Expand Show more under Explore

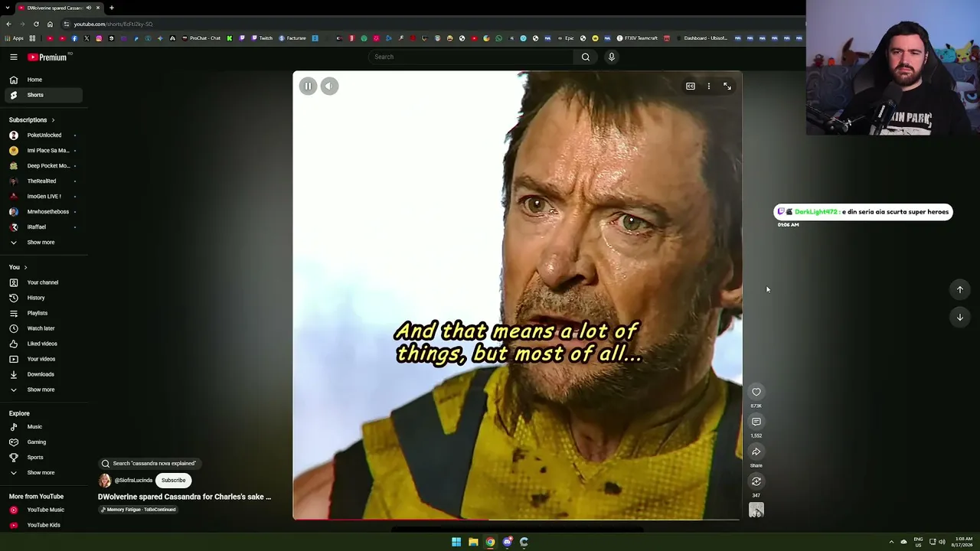click(x=43, y=473)
